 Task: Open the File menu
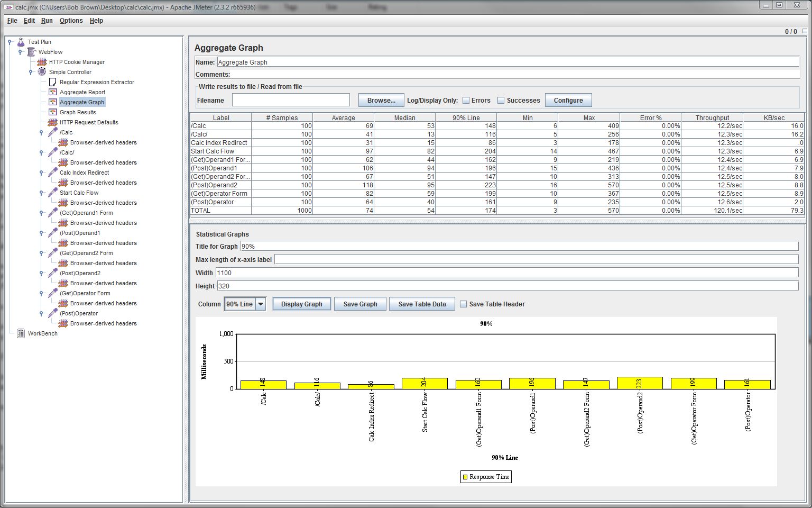pyautogui.click(x=12, y=21)
